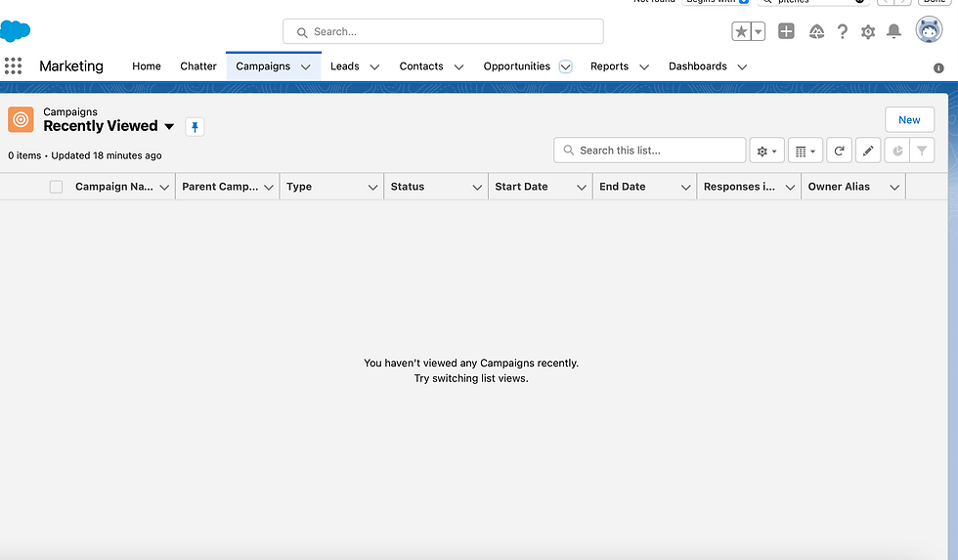Pin the Recently Viewed list view
This screenshot has height=560, width=958.
coord(195,127)
